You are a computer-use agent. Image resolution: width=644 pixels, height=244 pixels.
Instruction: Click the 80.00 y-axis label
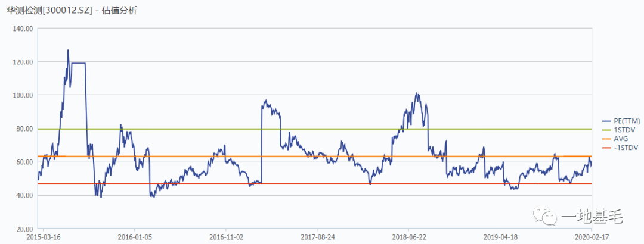coord(24,129)
